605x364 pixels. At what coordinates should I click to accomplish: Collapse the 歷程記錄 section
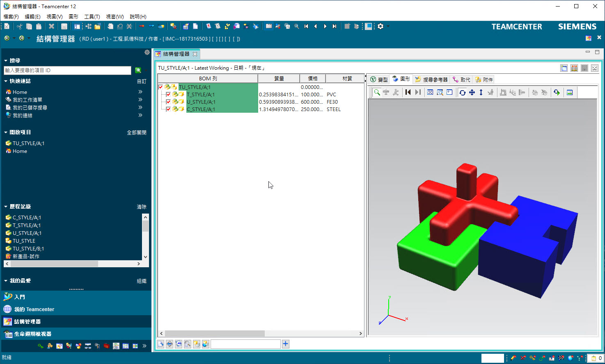(6, 207)
